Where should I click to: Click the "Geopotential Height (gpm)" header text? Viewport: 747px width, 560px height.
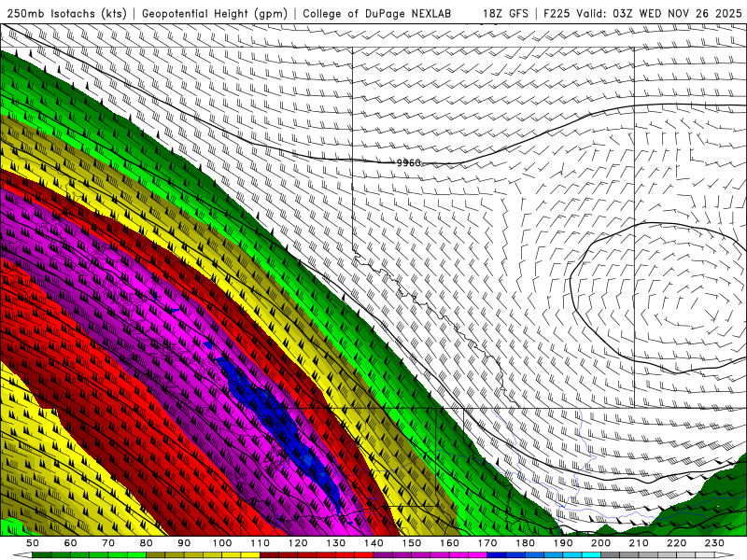pos(215,14)
